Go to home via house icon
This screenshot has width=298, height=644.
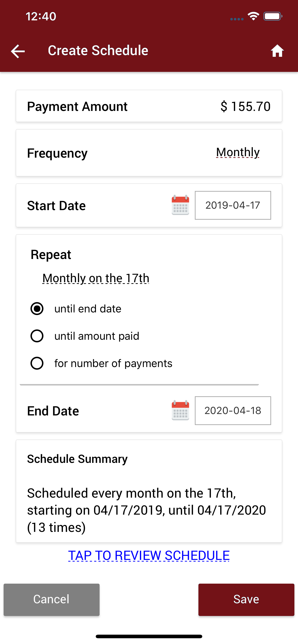[x=277, y=51]
